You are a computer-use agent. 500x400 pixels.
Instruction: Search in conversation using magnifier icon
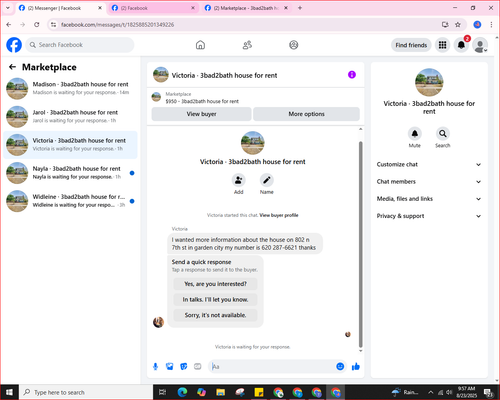click(x=443, y=134)
